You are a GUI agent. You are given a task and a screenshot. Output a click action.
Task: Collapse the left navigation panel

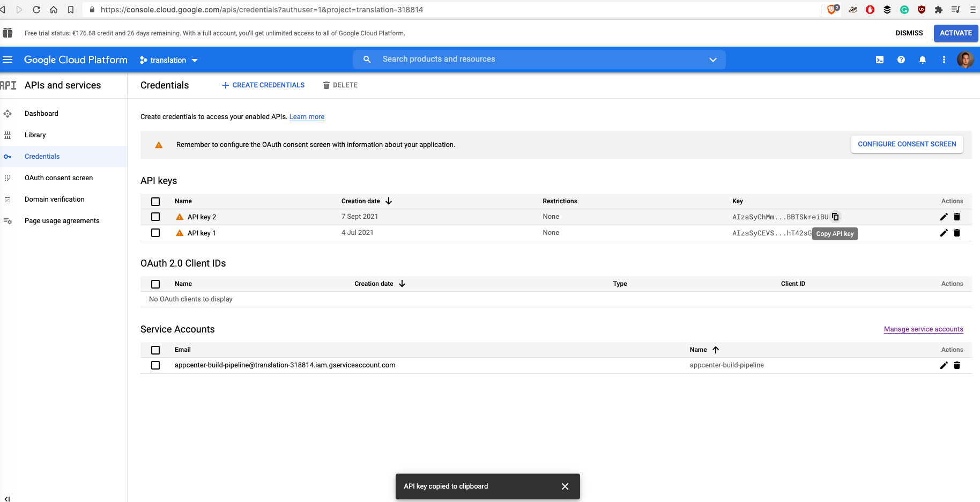7,499
